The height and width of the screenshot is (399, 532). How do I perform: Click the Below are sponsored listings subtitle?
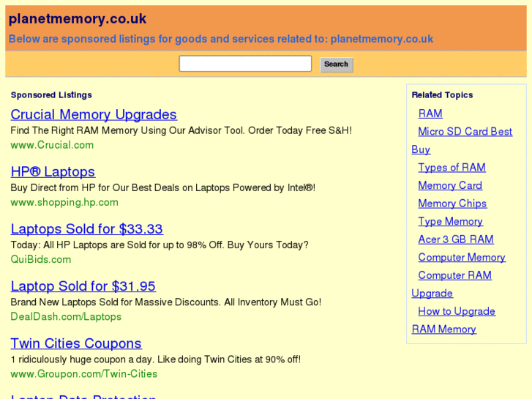221,39
